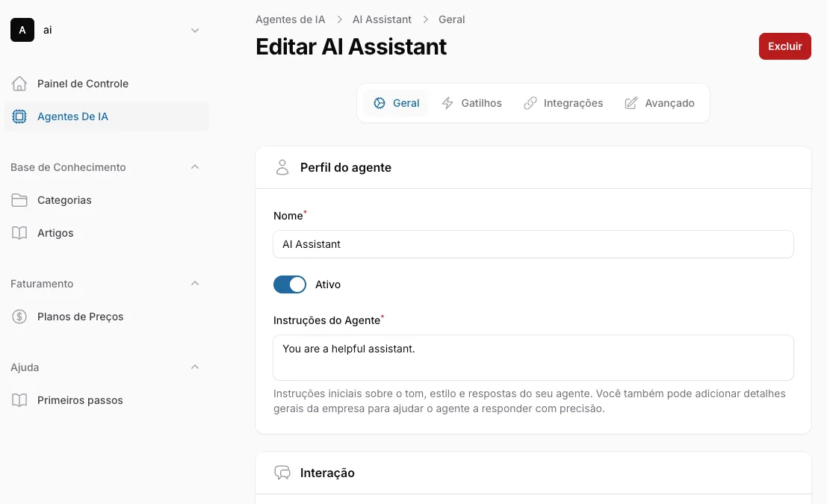827x504 pixels.
Task: Switch to the Geral tab
Action: pos(396,103)
